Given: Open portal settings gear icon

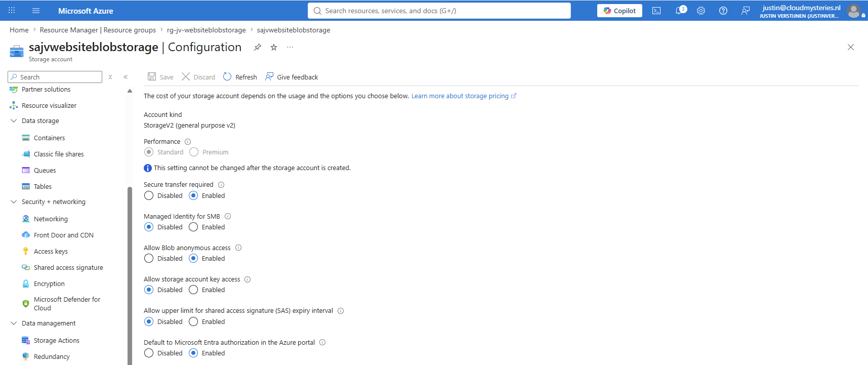Looking at the screenshot, I should 701,11.
